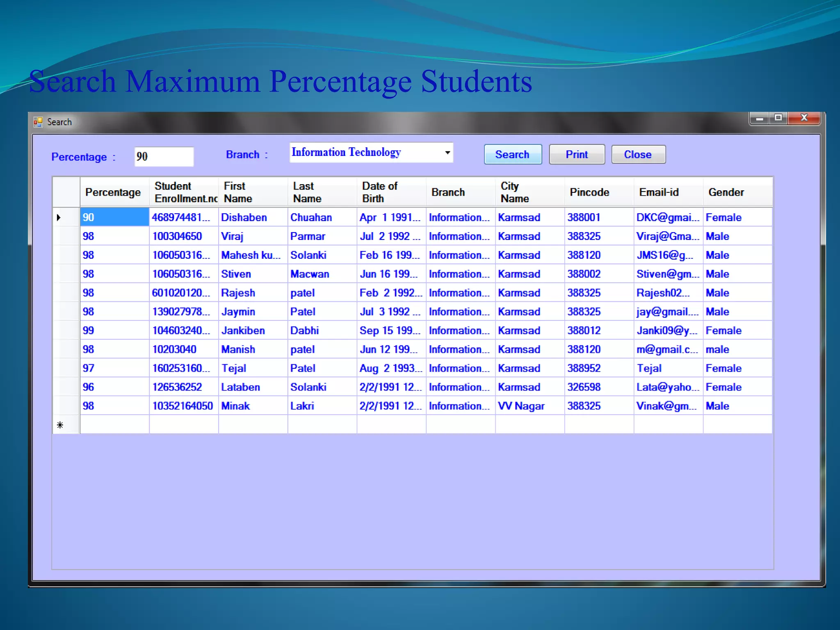Click pincode cell 388952

pos(599,368)
